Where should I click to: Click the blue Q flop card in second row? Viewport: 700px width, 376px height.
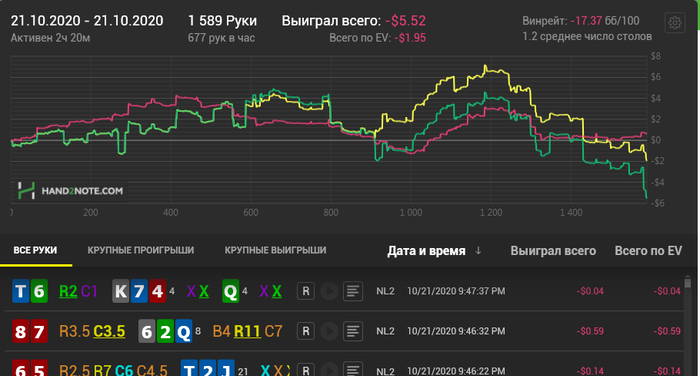coord(183,331)
